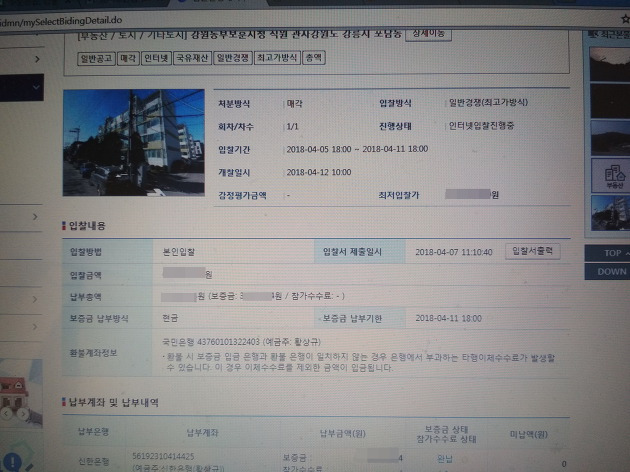Open the 부동산 building icon in right sidebar
This screenshot has height=472, width=630.
coord(613,176)
